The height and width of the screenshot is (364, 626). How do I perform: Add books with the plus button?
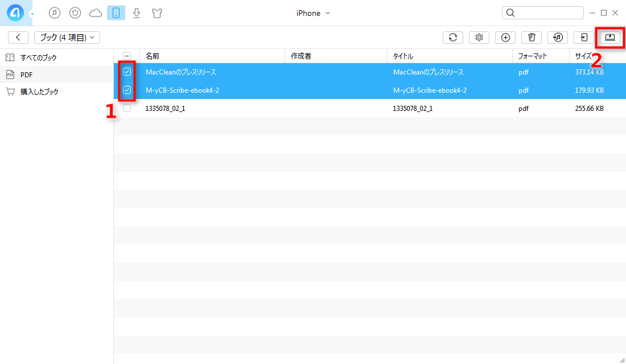(505, 38)
